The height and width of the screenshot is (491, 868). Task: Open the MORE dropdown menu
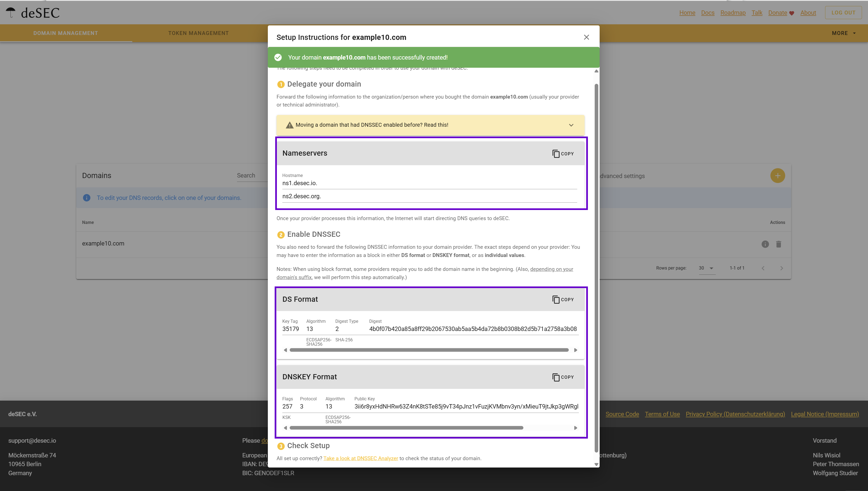844,33
